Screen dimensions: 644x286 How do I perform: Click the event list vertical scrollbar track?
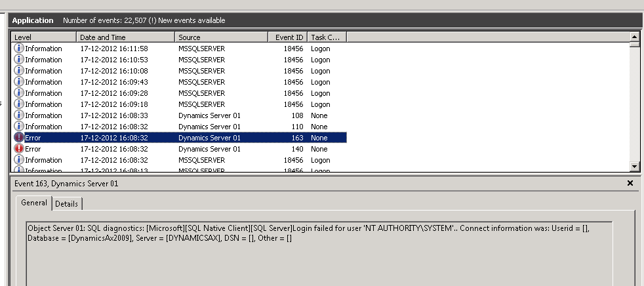click(635, 105)
